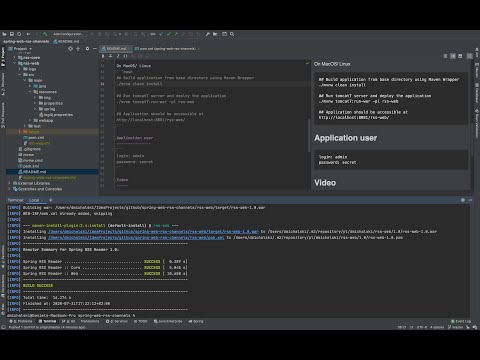Expand External Libraries node
Screen dimensions: 480x360
tap(9, 183)
